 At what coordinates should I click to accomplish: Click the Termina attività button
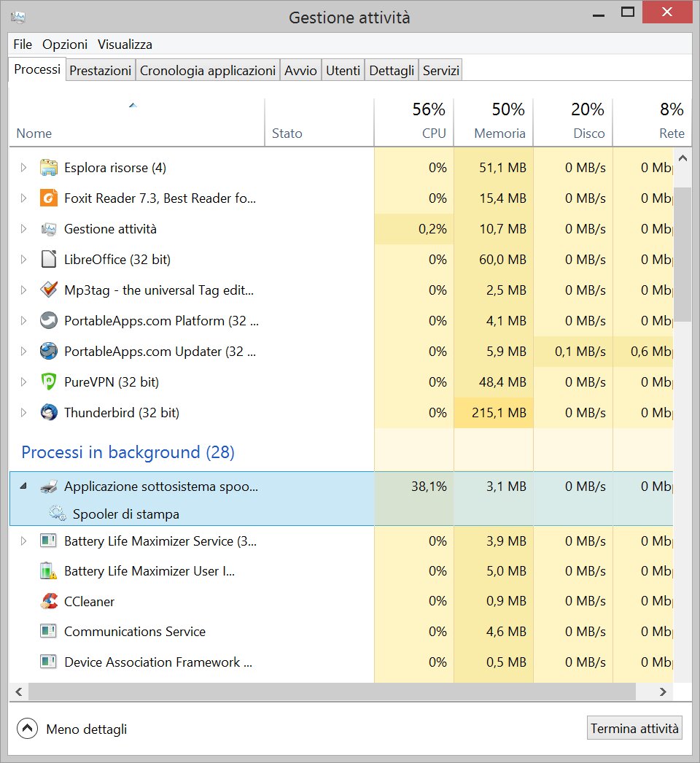click(634, 728)
